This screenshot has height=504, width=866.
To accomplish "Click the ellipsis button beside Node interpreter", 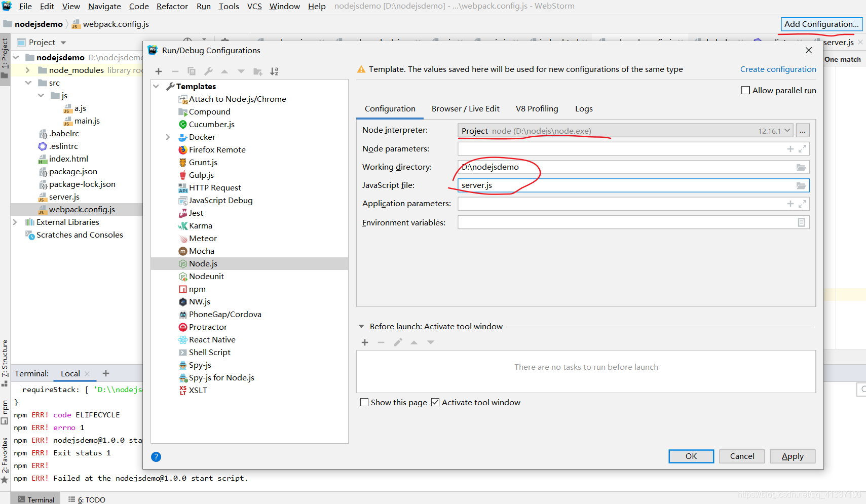I will (x=803, y=131).
